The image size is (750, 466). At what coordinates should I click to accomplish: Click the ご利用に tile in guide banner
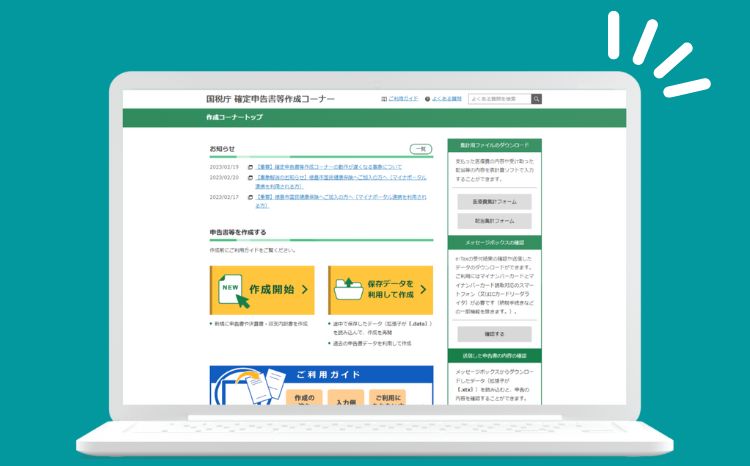[387, 398]
